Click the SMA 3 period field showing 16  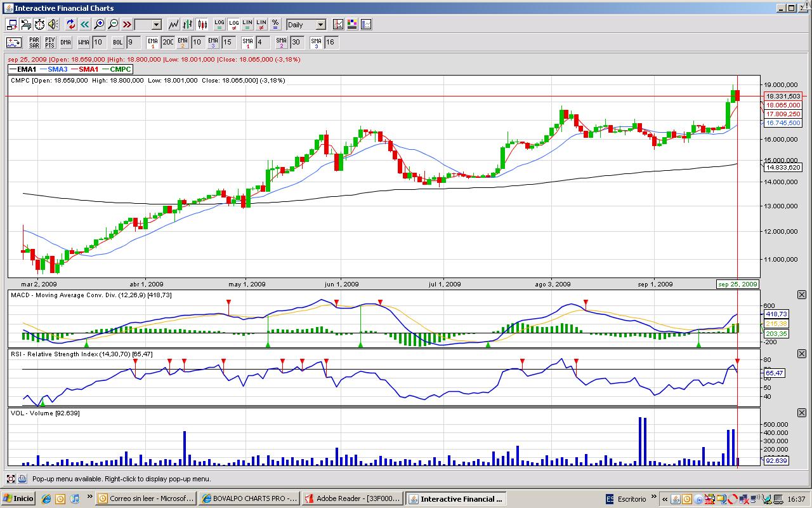tap(331, 43)
